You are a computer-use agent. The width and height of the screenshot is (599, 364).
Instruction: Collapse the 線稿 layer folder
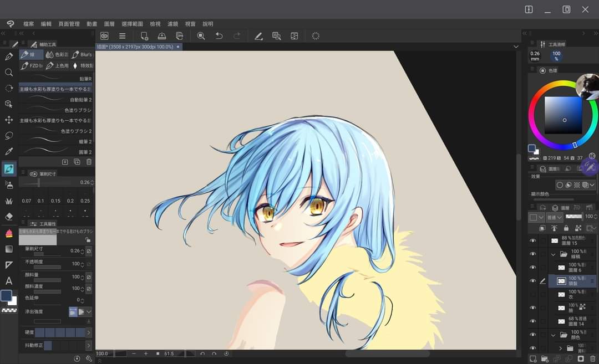pyautogui.click(x=553, y=254)
